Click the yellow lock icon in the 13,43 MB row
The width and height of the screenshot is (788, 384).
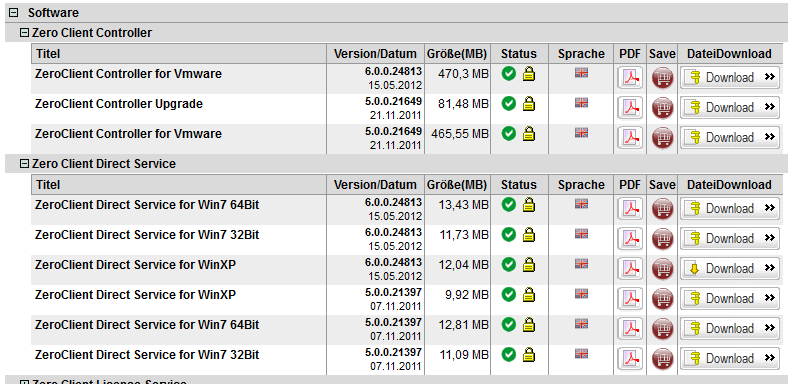click(x=529, y=205)
